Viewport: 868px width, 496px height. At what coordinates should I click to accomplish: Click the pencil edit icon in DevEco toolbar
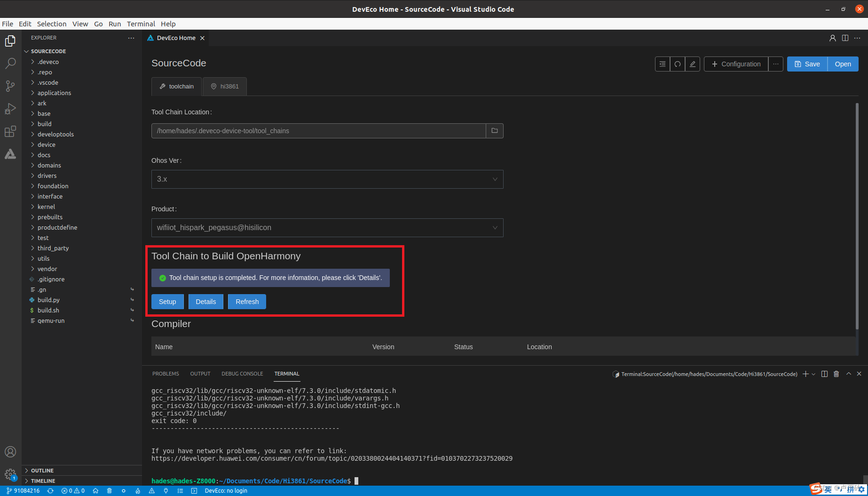click(693, 64)
